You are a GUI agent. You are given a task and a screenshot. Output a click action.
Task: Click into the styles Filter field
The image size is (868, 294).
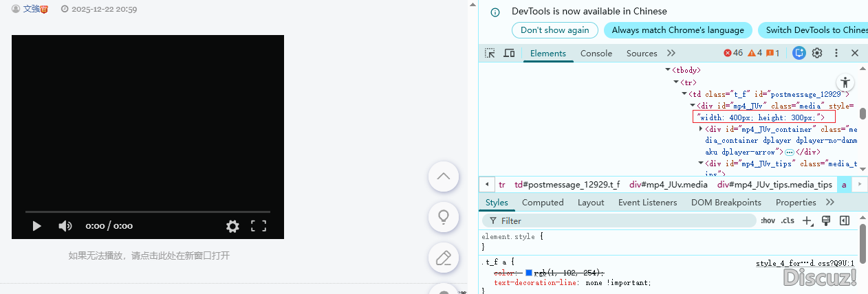619,220
